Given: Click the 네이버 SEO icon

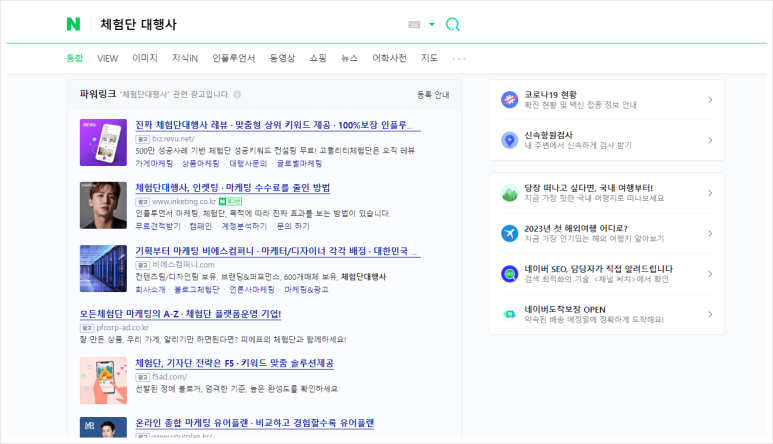Looking at the screenshot, I should tap(510, 273).
